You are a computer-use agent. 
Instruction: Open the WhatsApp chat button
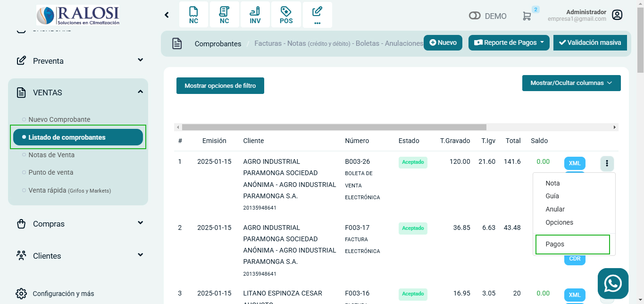(x=612, y=283)
